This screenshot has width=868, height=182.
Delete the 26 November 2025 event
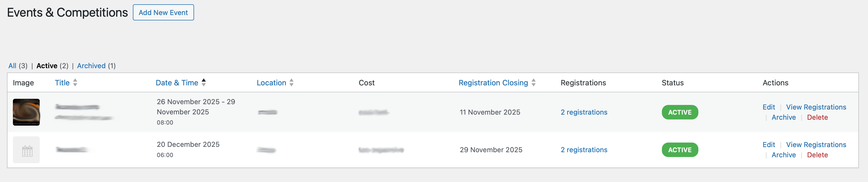[817, 118]
